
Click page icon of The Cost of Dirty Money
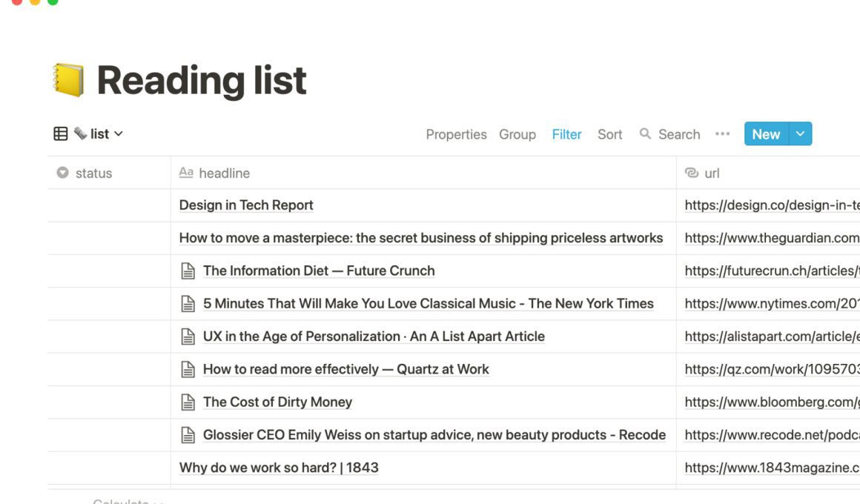188,402
